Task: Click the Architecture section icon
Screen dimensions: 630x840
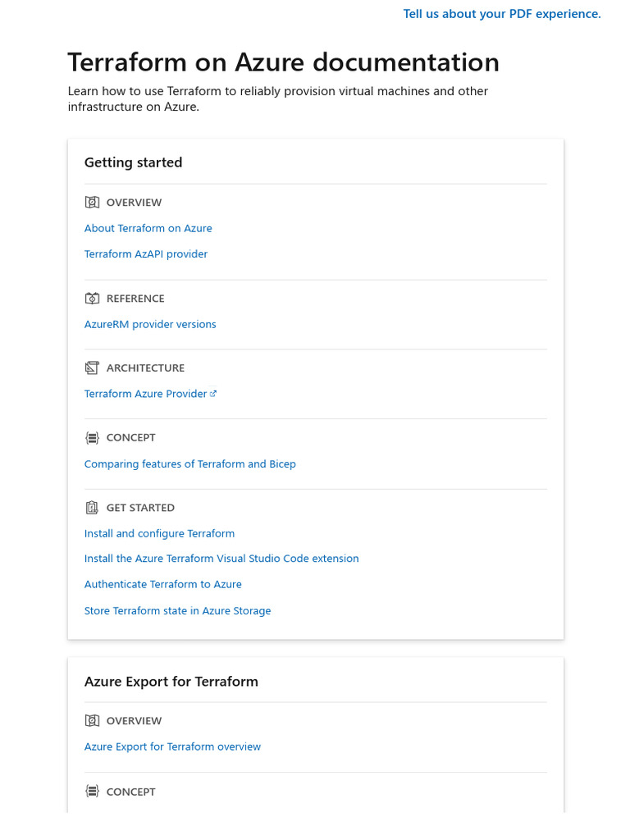Action: click(x=92, y=367)
